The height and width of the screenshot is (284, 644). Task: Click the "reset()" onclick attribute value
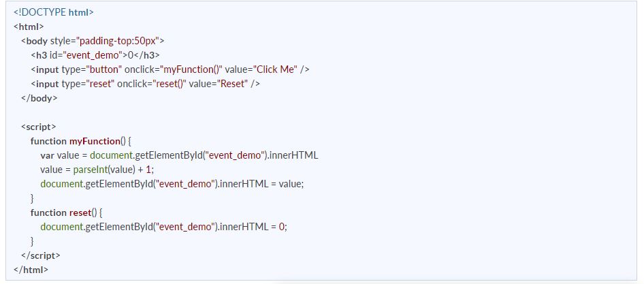point(170,84)
